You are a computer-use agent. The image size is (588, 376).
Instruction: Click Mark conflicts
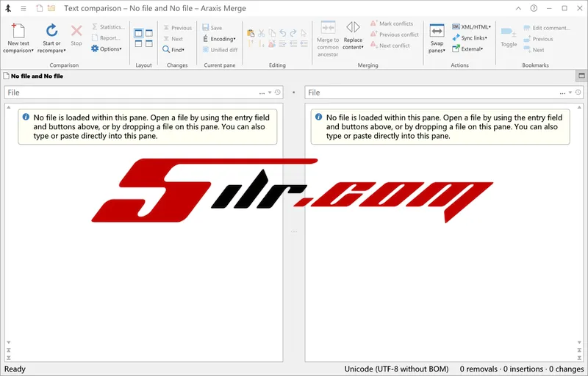[392, 23]
